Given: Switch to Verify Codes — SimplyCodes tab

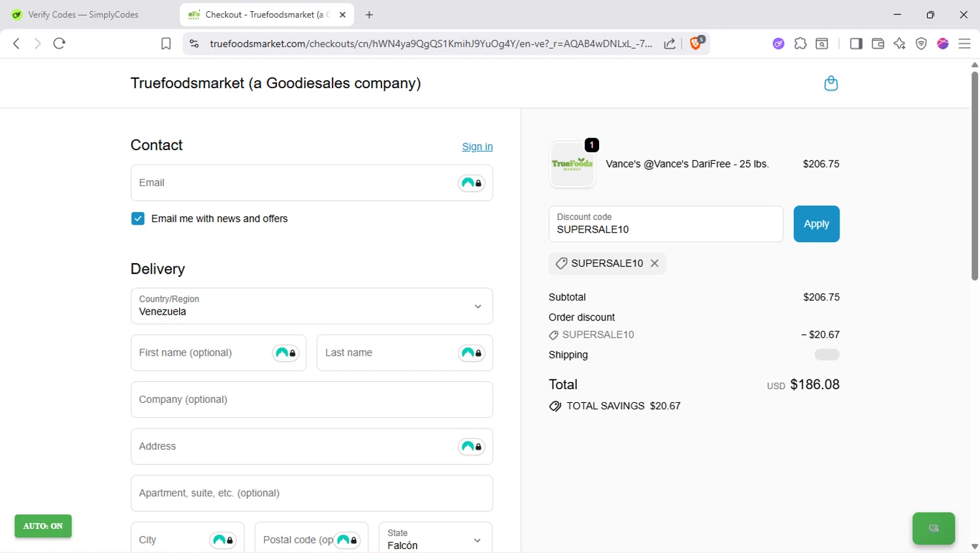Looking at the screenshot, I should (x=83, y=14).
